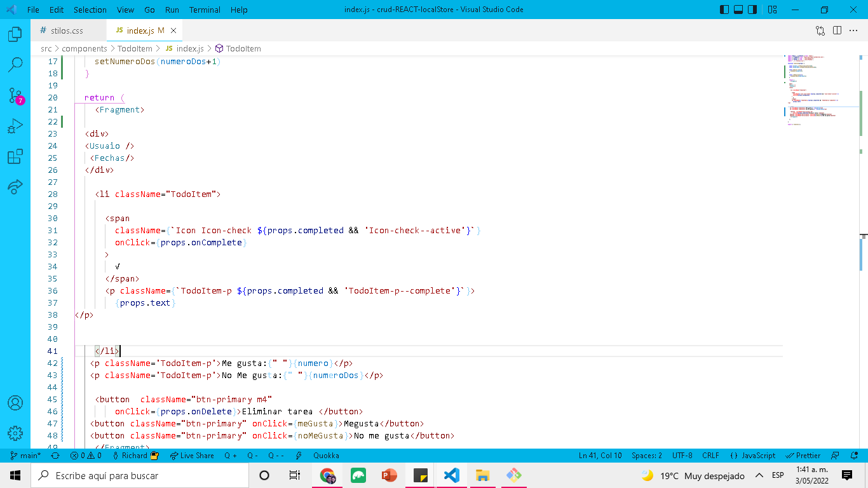This screenshot has height=488, width=868.
Task: Open the Accounts menu icon
Action: tap(15, 403)
